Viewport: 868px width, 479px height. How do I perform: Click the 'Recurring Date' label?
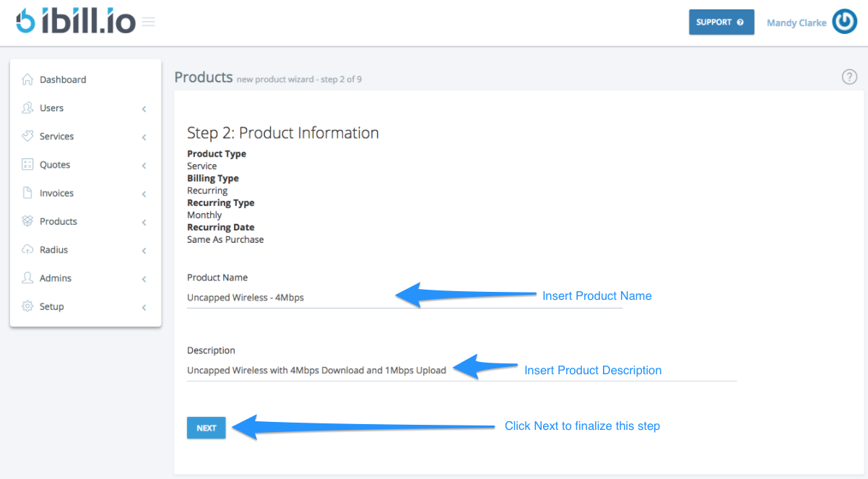coord(221,228)
